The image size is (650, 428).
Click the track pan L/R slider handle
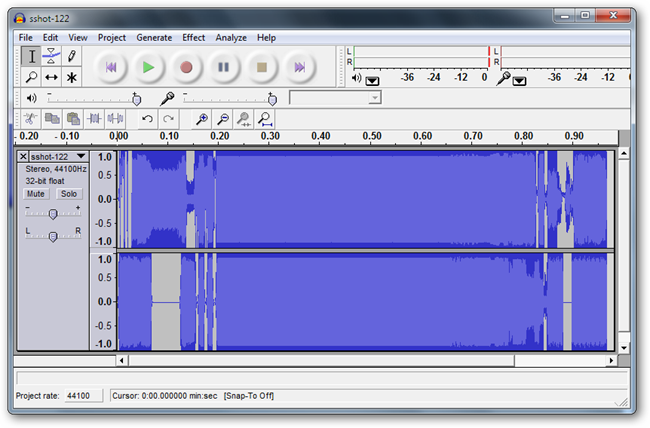[53, 236]
